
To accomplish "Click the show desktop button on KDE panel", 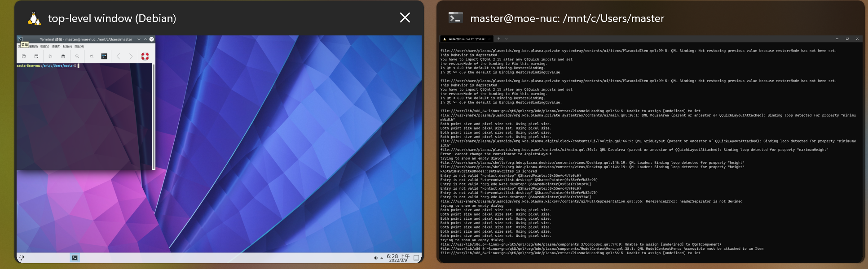I will pyautogui.click(x=416, y=258).
